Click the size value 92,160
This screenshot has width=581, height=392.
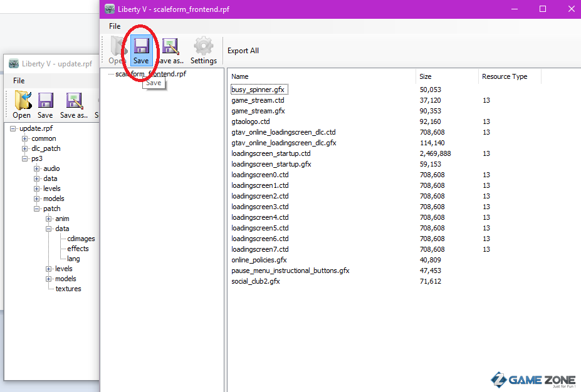[x=430, y=121]
